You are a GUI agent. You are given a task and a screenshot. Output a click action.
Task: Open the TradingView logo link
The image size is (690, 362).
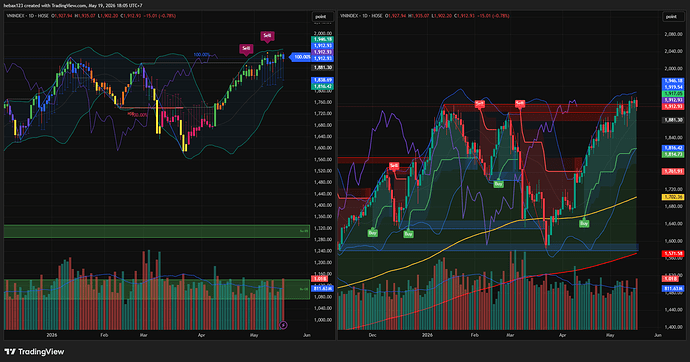[34, 351]
